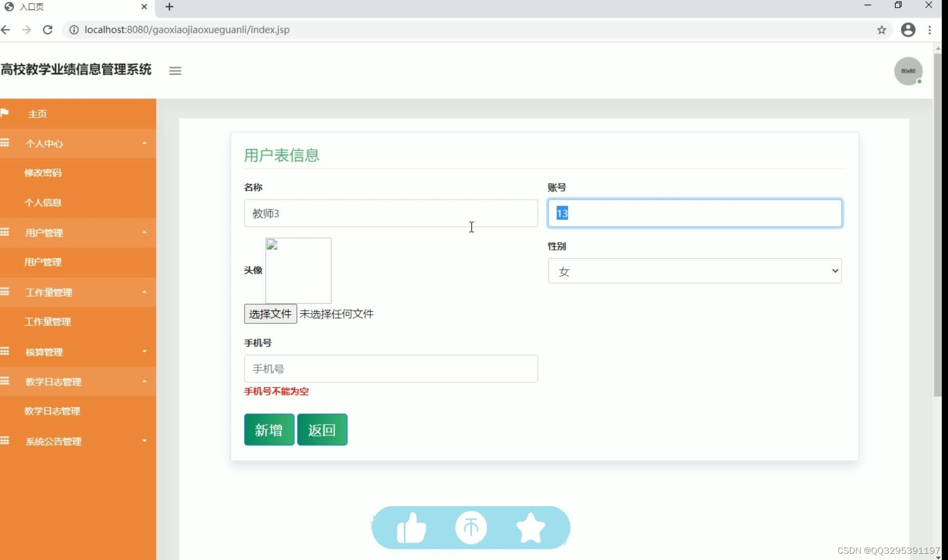This screenshot has width=948, height=560.
Task: Focus the 名称 input field
Action: pos(391,213)
